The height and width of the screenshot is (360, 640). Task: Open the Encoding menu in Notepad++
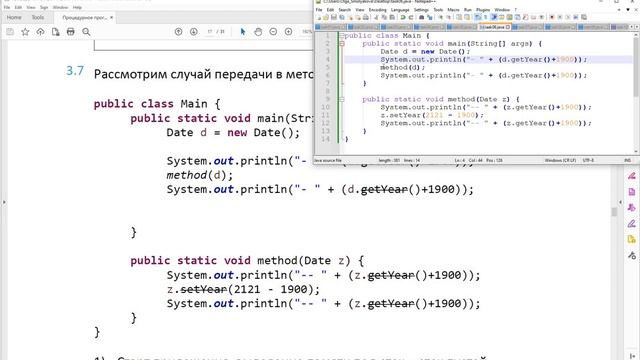tap(378, 10)
